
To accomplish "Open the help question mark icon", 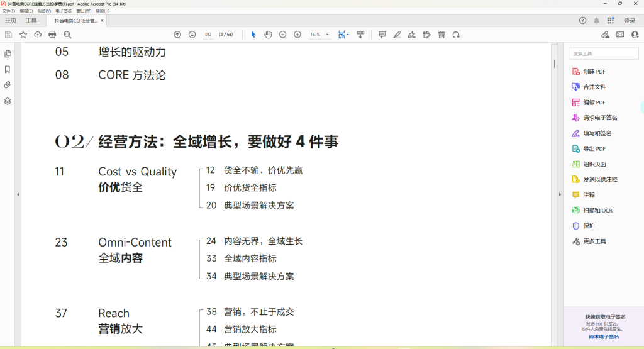I will (x=583, y=21).
